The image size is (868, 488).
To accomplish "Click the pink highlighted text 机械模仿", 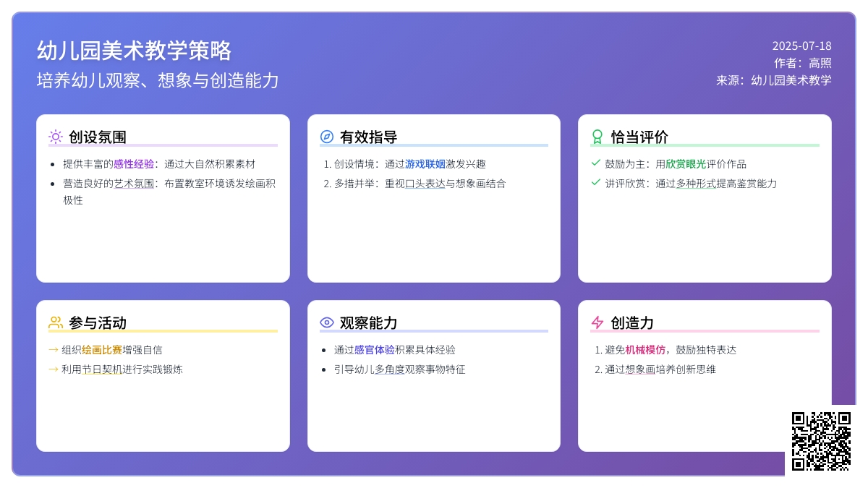I will pos(645,350).
